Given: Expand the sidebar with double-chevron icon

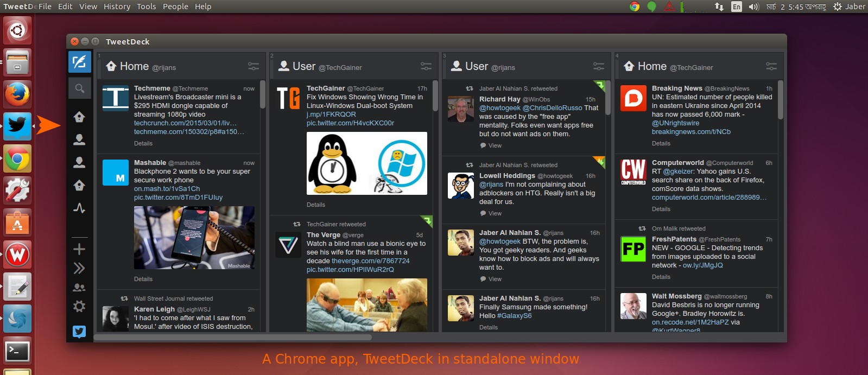Looking at the screenshot, I should coord(79,268).
